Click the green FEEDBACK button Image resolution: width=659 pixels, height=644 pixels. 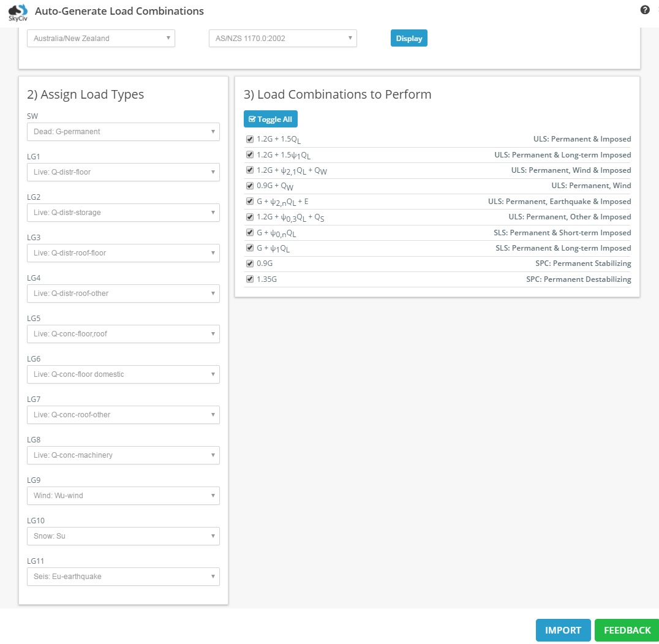[627, 630]
